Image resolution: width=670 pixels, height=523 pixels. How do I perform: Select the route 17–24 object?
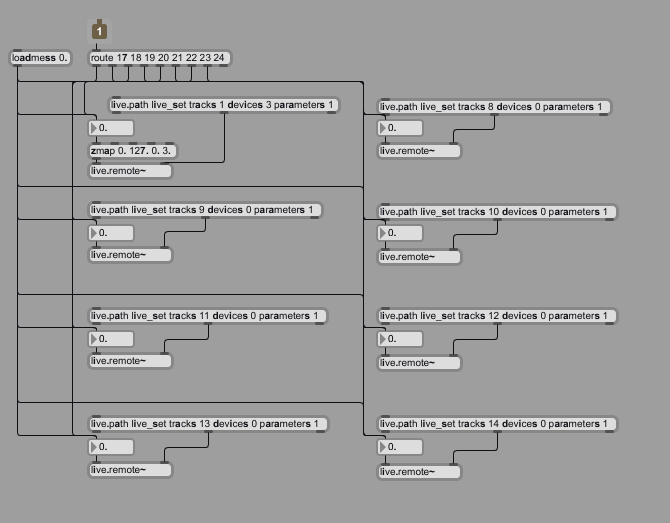pyautogui.click(x=158, y=58)
